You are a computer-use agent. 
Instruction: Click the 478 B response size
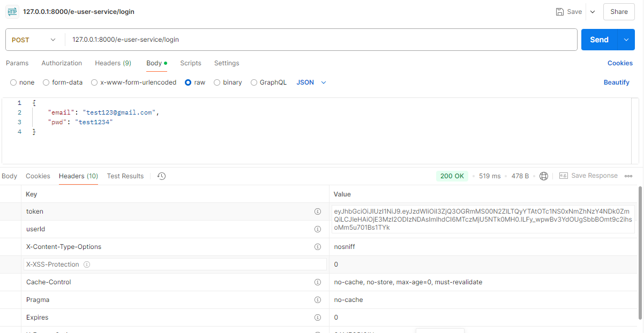tap(520, 176)
